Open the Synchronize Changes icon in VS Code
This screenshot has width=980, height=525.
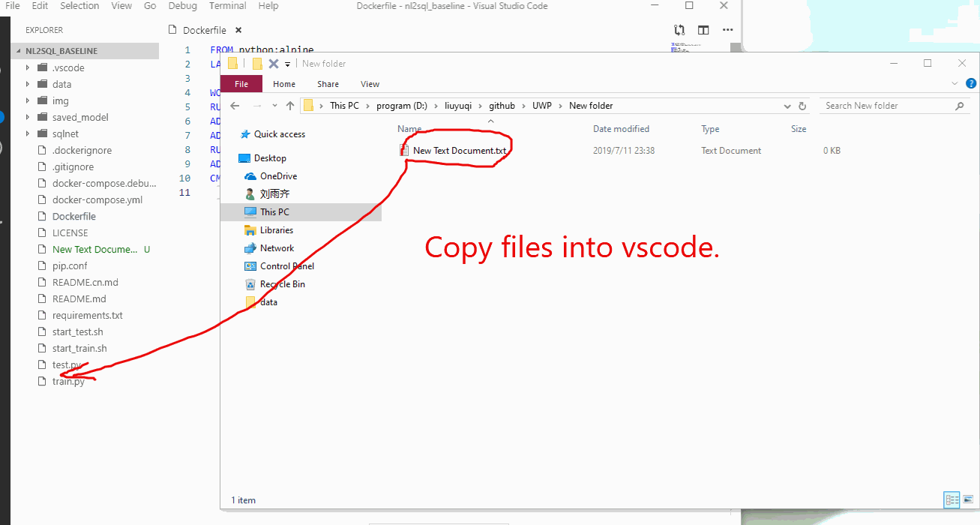tap(679, 28)
